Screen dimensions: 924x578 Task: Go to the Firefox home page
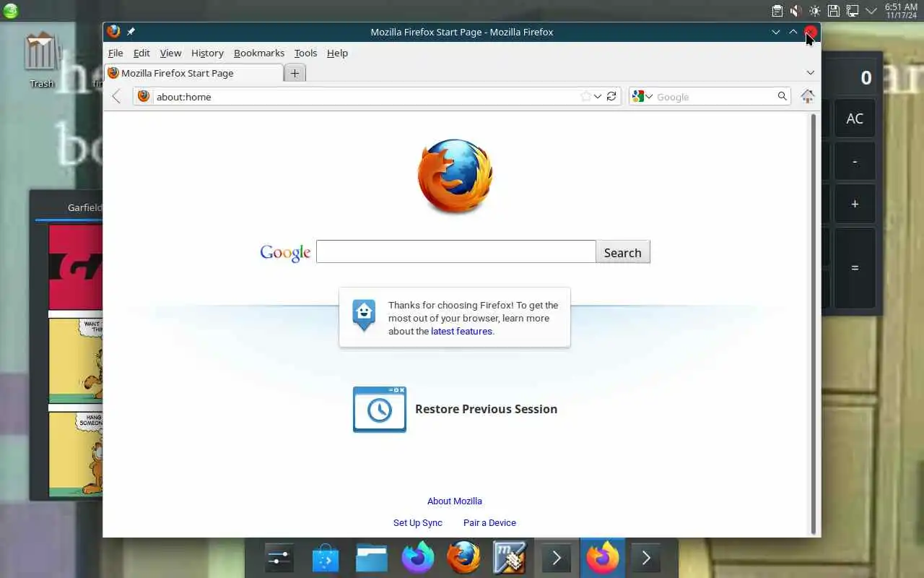coord(808,96)
